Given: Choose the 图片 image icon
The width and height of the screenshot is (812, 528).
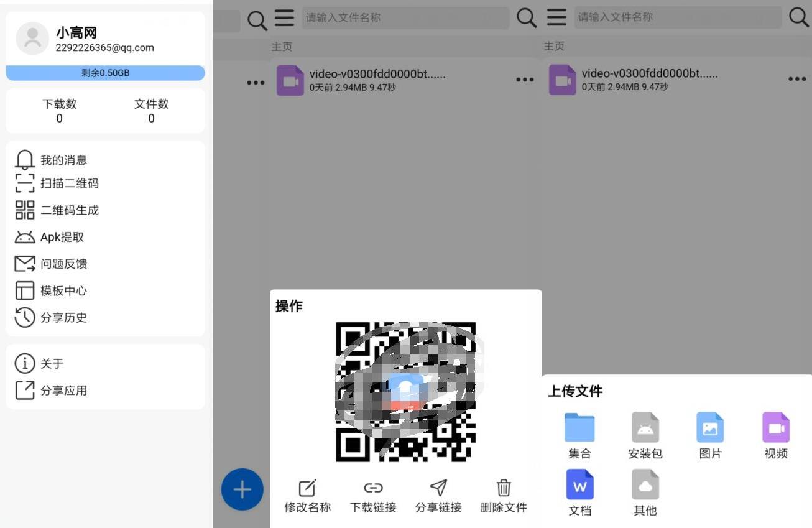Looking at the screenshot, I should [710, 427].
